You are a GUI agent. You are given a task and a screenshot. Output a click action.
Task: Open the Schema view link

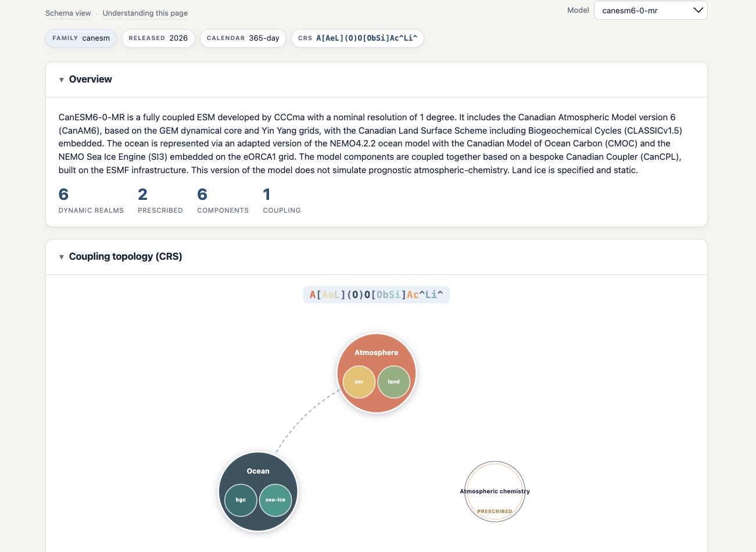coord(68,13)
